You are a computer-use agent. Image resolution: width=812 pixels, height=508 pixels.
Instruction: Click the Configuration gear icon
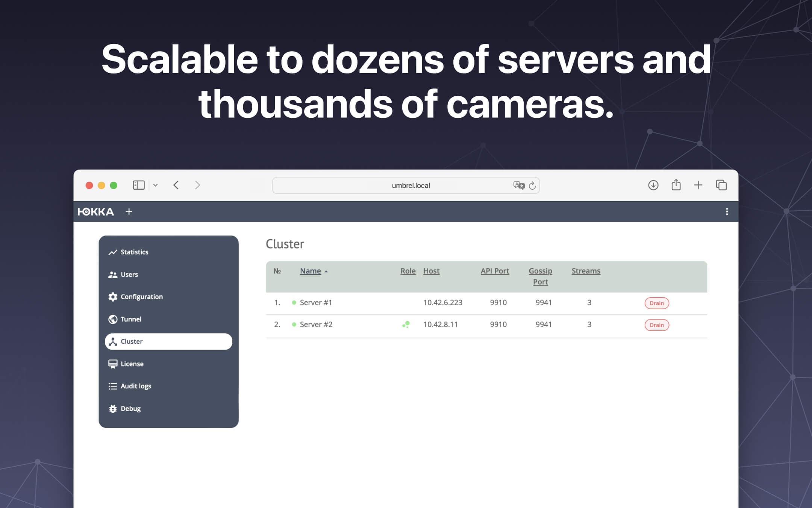[113, 296]
